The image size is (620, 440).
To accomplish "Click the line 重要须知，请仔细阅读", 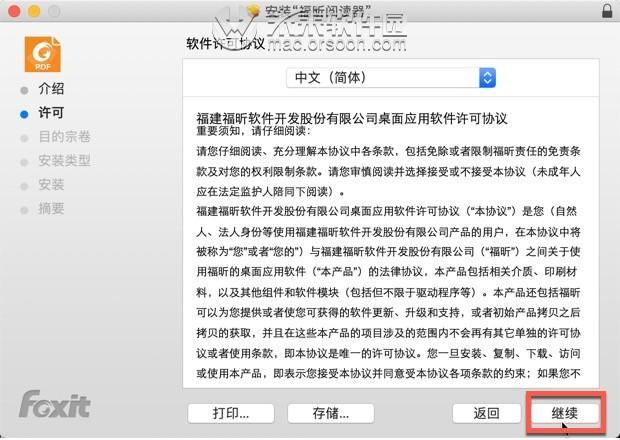I will (x=253, y=131).
